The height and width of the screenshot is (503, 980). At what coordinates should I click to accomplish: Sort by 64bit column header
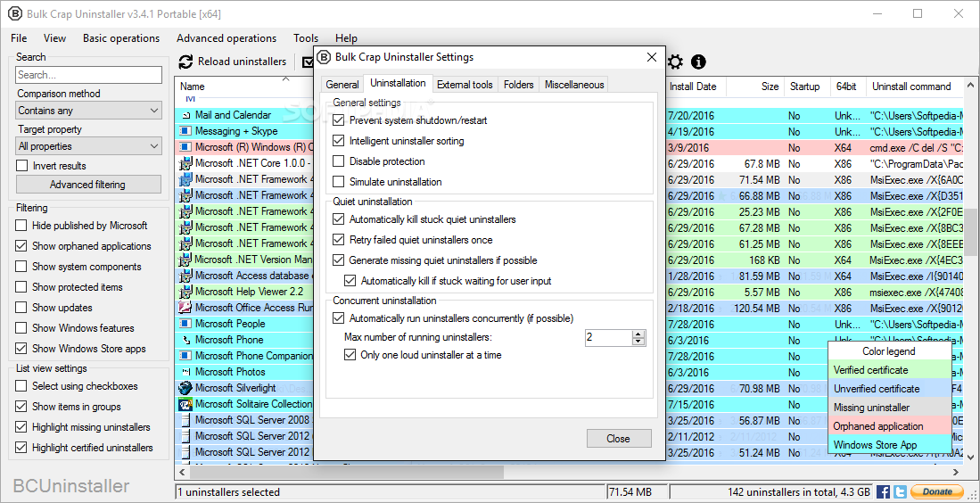[846, 87]
